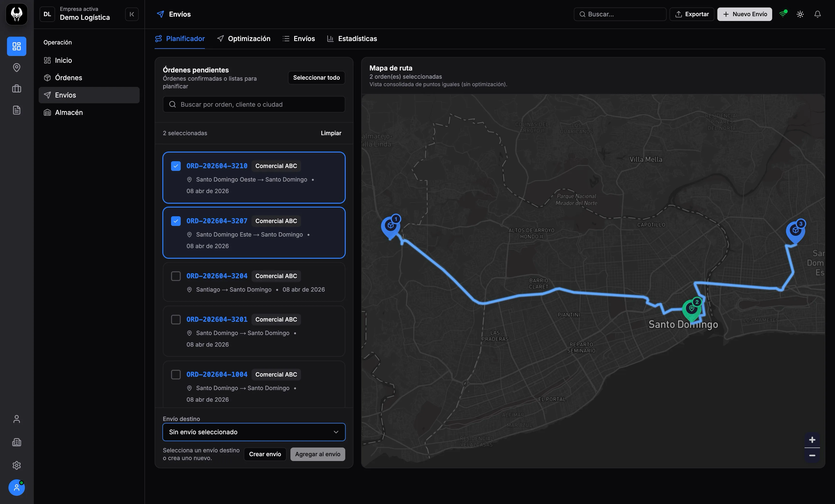Check order ORD-202604-3201
Image resolution: width=835 pixels, height=504 pixels.
(176, 320)
